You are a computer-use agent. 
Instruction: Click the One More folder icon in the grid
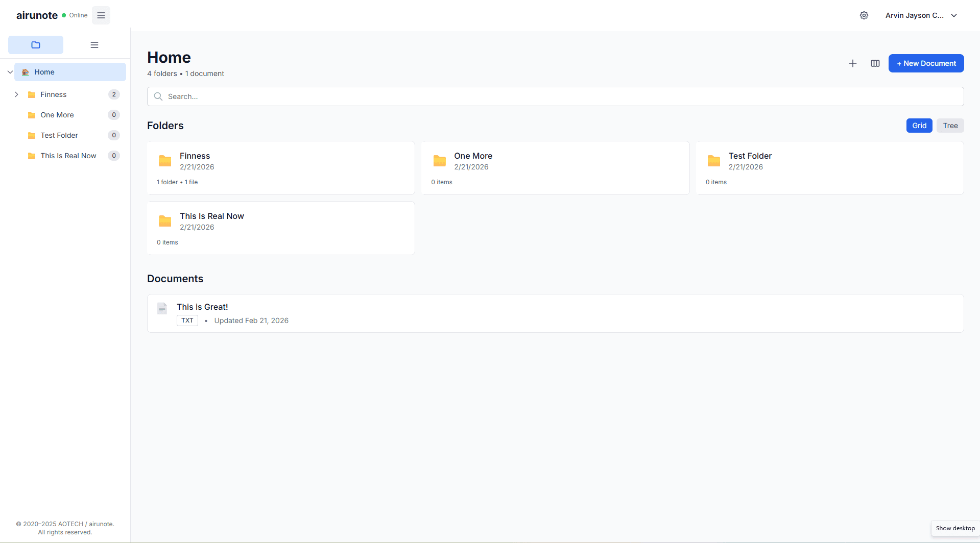(x=440, y=160)
